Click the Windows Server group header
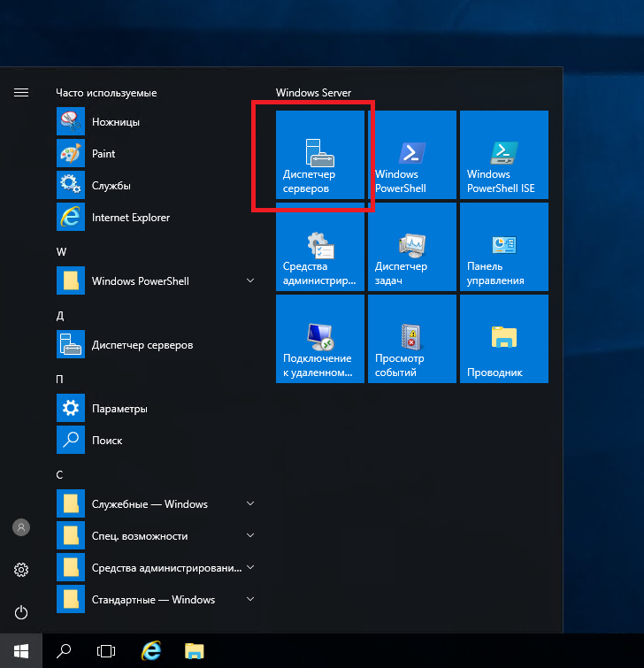Viewport: 644px width, 668px height. [x=313, y=93]
